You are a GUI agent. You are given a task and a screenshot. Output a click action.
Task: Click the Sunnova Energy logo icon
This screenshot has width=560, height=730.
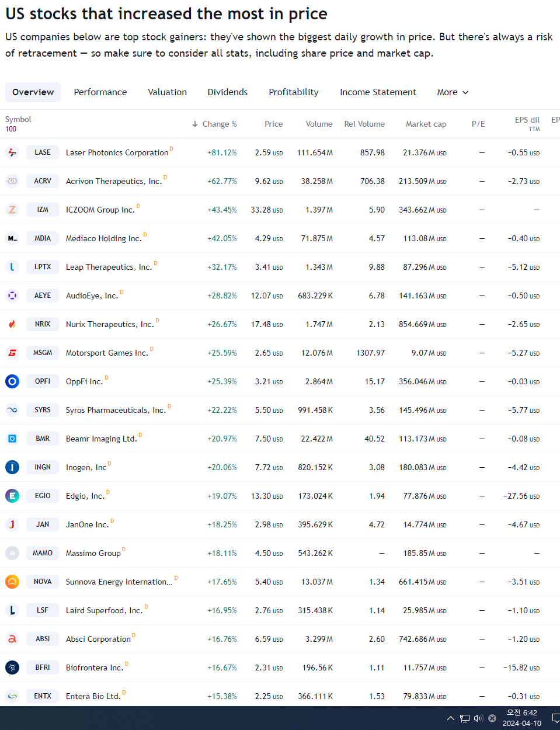tap(12, 582)
